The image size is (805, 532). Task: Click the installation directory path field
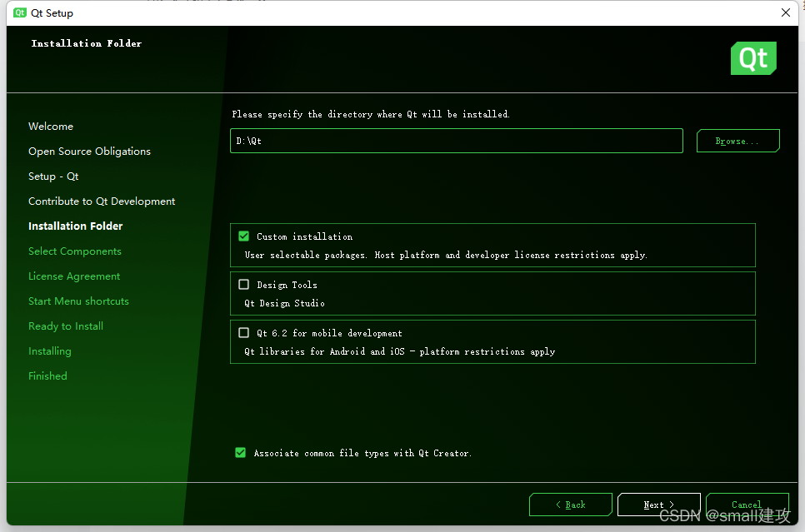[x=457, y=141]
